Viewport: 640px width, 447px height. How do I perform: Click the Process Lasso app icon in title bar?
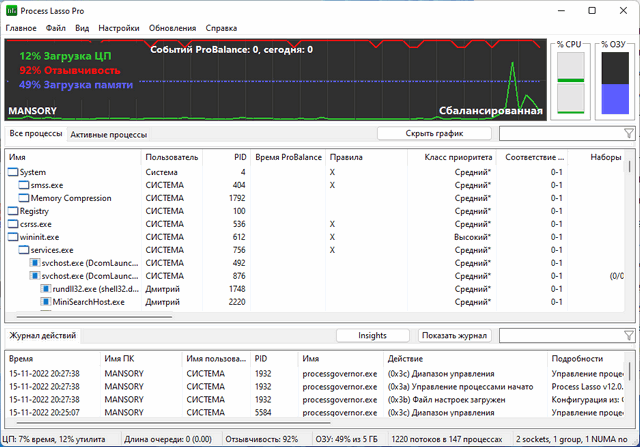point(11,9)
